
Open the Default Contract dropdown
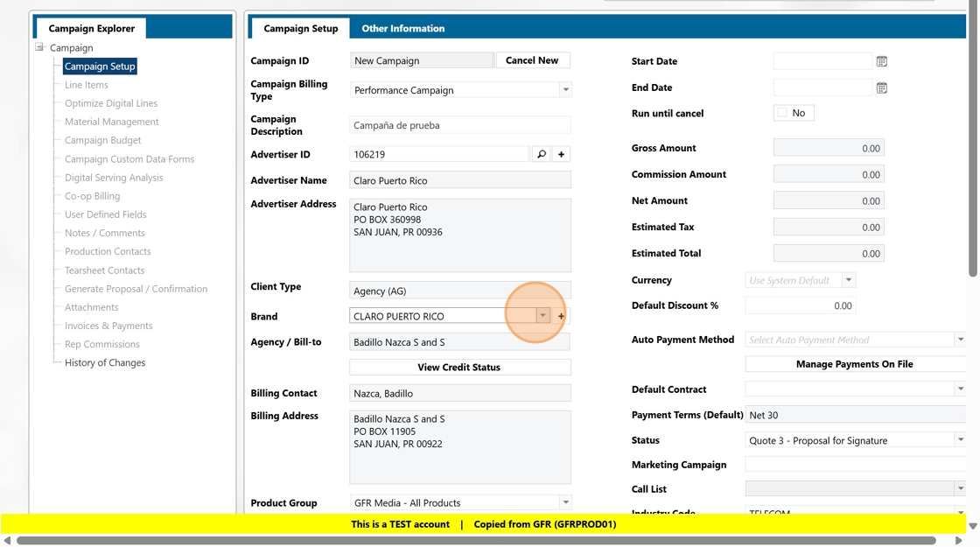click(961, 389)
